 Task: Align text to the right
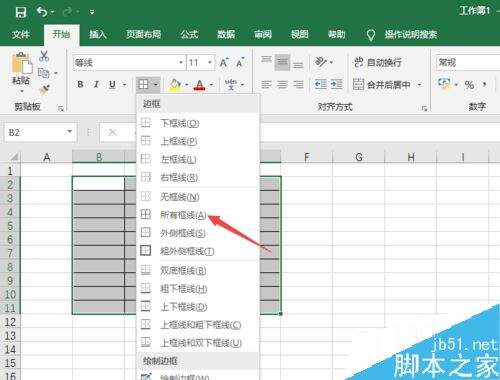tap(298, 85)
